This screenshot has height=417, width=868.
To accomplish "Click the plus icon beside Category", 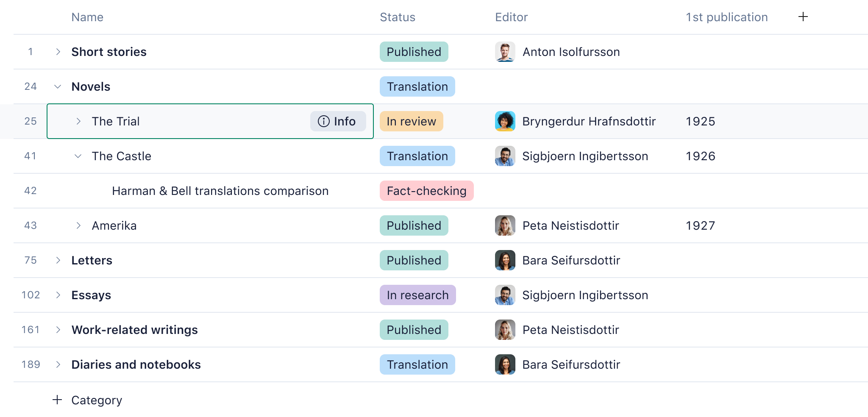I will click(57, 400).
